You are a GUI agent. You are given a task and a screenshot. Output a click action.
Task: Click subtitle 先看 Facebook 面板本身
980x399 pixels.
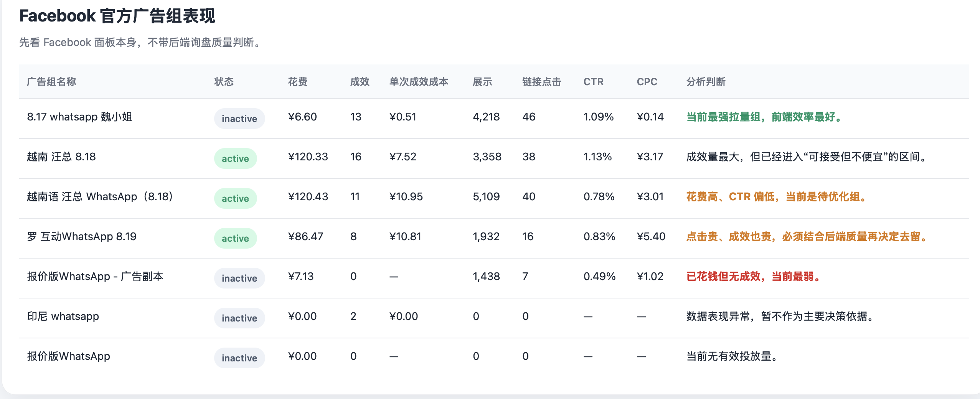pyautogui.click(x=140, y=42)
